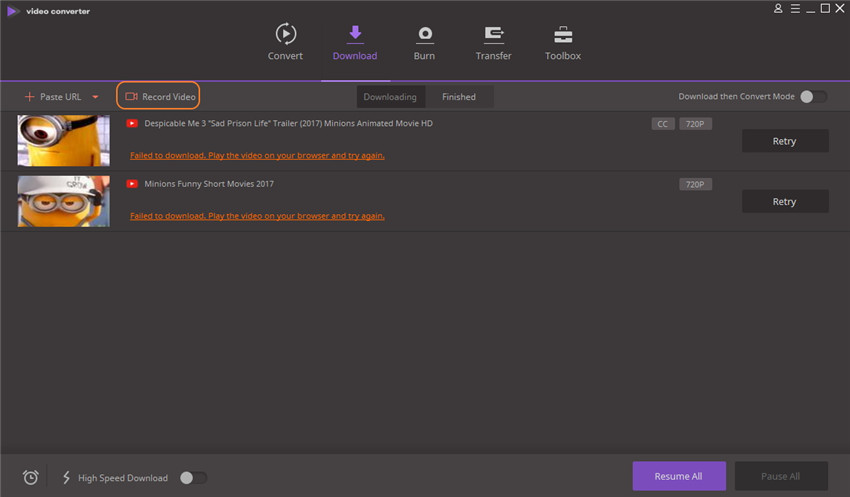Open the Burn disc section
This screenshot has width=850, height=497.
pyautogui.click(x=424, y=42)
